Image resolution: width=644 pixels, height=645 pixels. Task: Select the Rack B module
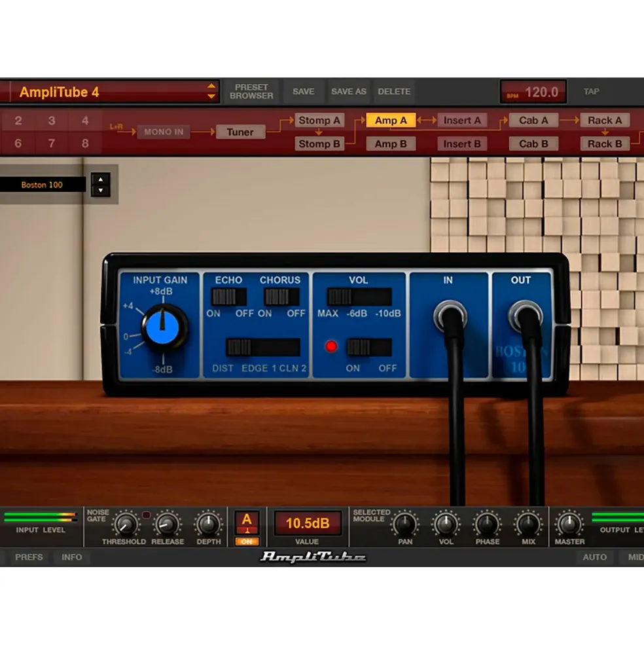point(605,144)
